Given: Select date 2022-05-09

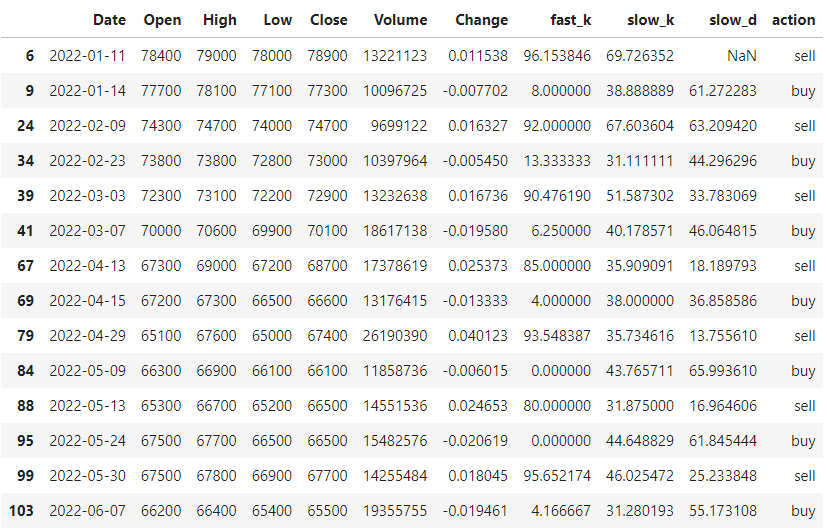Looking at the screenshot, I should pos(88,370).
